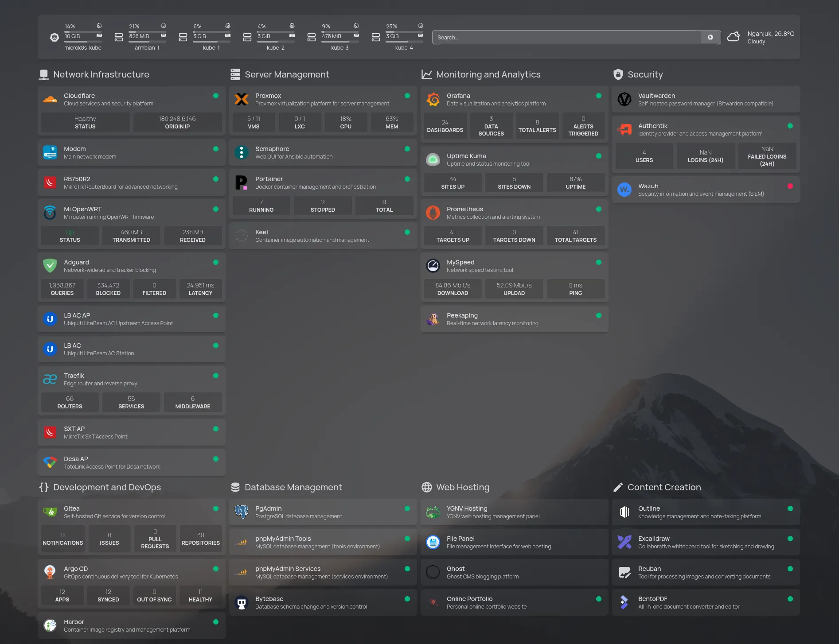The image size is (839, 644).
Task: Click the Gitea tea cup icon
Action: click(50, 512)
